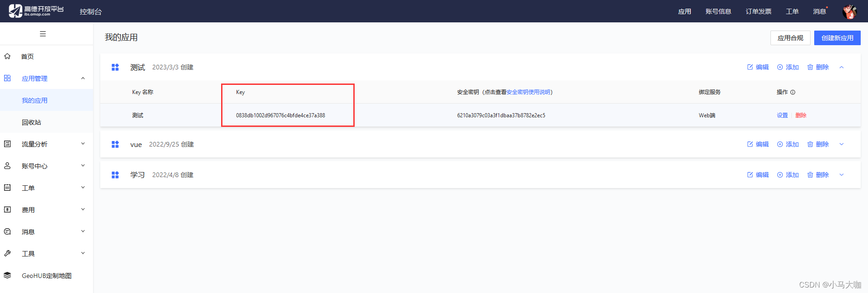Click the 应用合规 button
Screen dimensions: 868x293
point(790,38)
